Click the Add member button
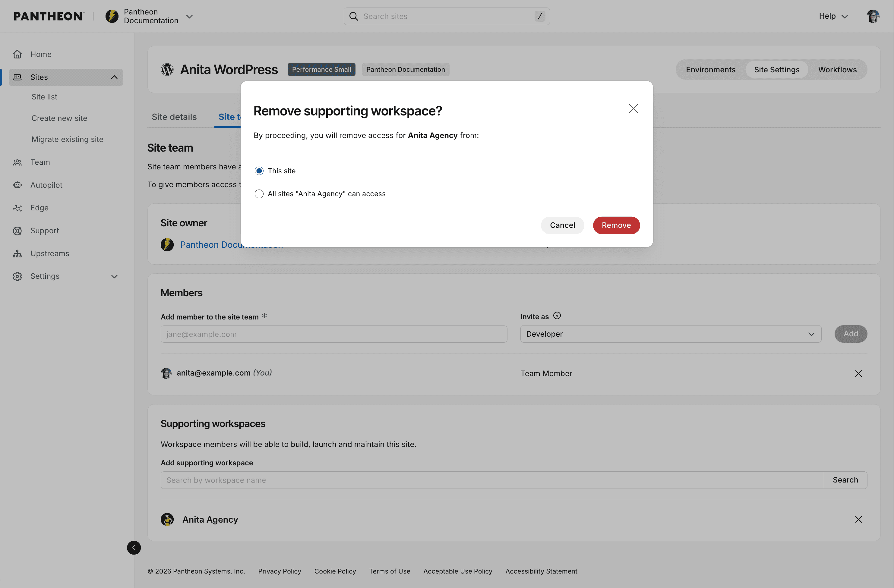Screen dimensions: 894x588 850,334
